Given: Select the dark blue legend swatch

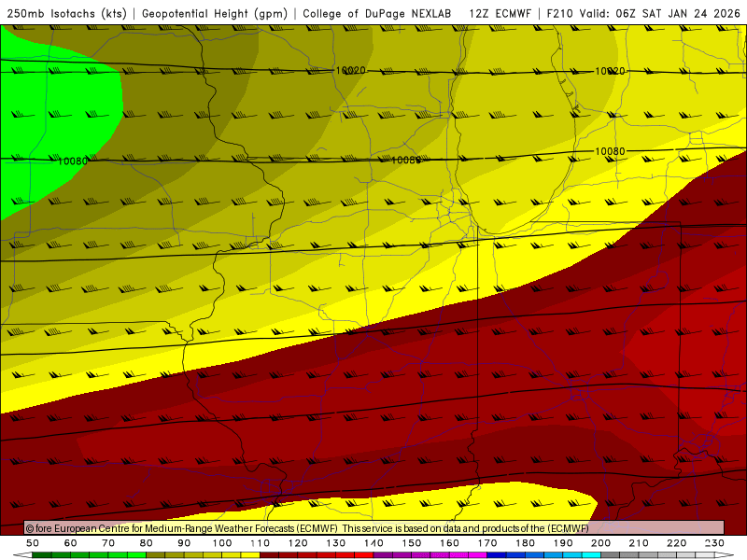Looking at the screenshot, I should [x=497, y=554].
